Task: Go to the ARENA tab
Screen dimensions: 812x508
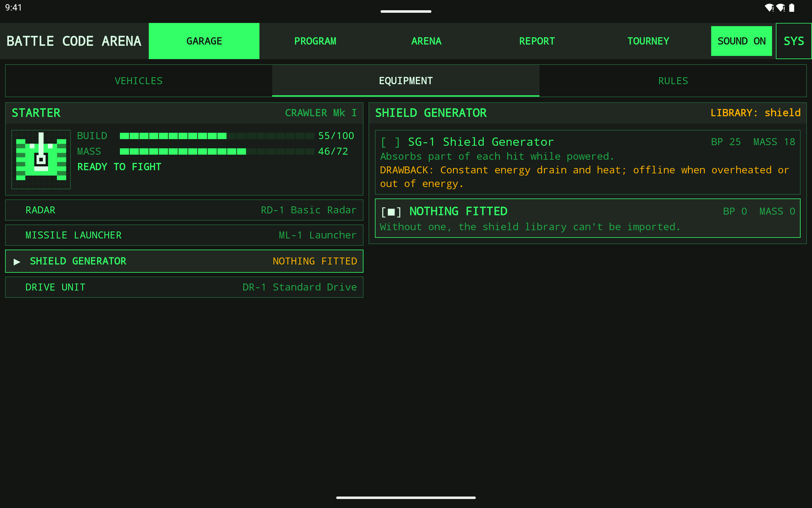Action: tap(426, 41)
